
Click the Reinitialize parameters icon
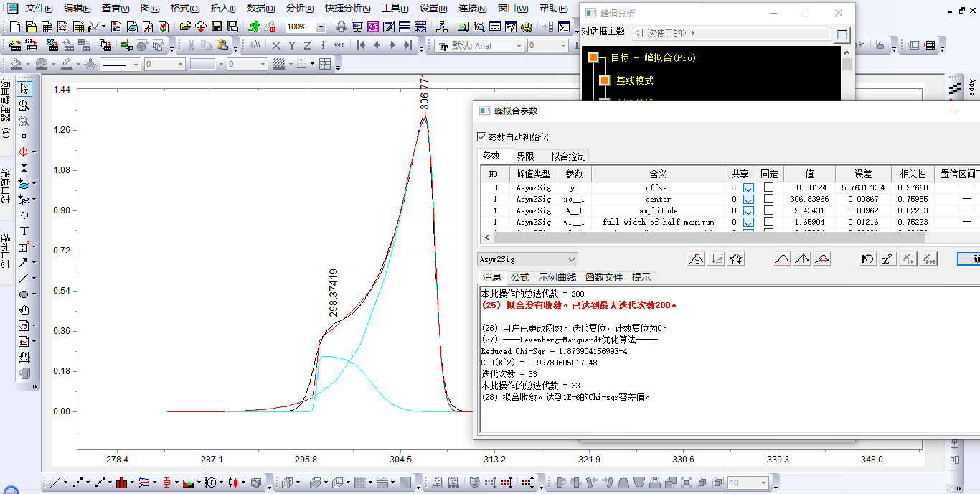point(867,259)
